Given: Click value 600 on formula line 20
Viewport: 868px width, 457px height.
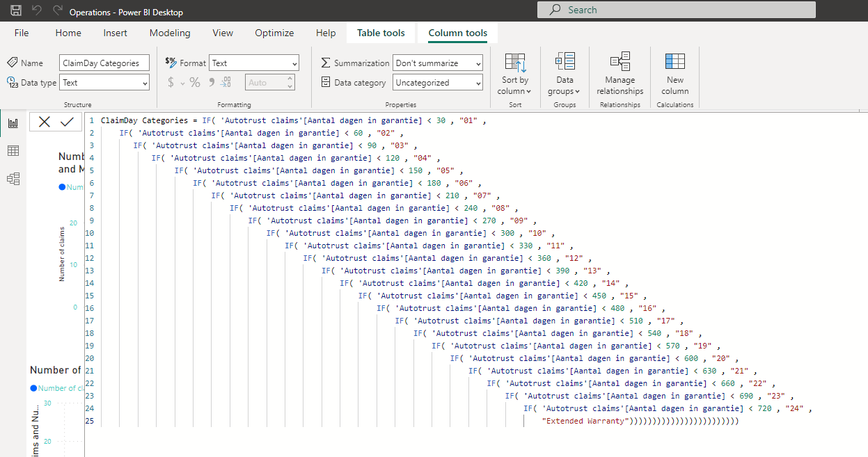Looking at the screenshot, I should pos(691,358).
